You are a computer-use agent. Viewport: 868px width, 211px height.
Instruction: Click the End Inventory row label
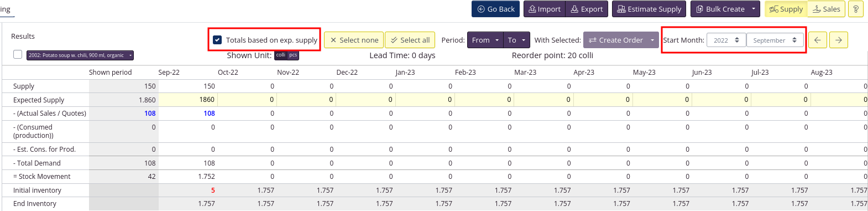35,204
